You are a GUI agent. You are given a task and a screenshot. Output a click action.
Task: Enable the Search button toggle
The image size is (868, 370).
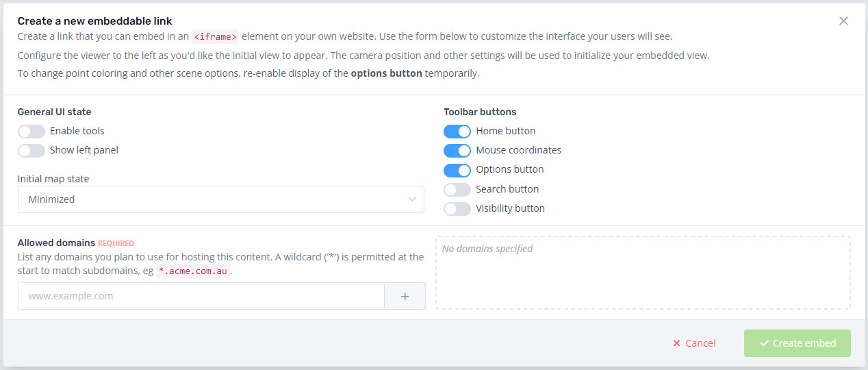point(457,189)
